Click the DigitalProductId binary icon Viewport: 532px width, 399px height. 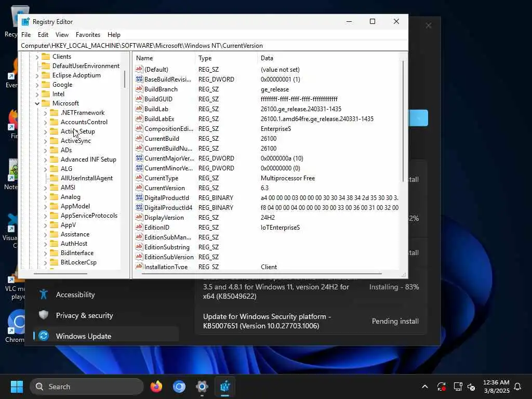(x=139, y=197)
